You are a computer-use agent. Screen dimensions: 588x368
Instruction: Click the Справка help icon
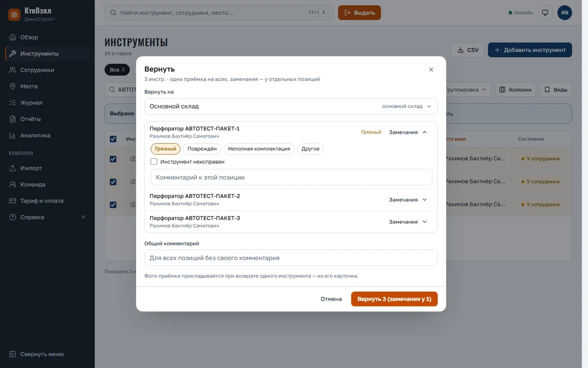point(13,217)
